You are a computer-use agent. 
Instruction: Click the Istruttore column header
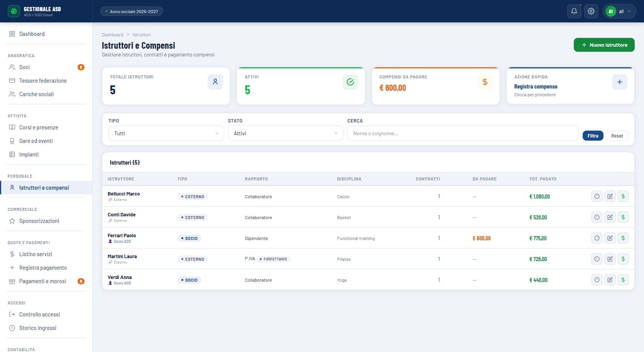tap(121, 179)
